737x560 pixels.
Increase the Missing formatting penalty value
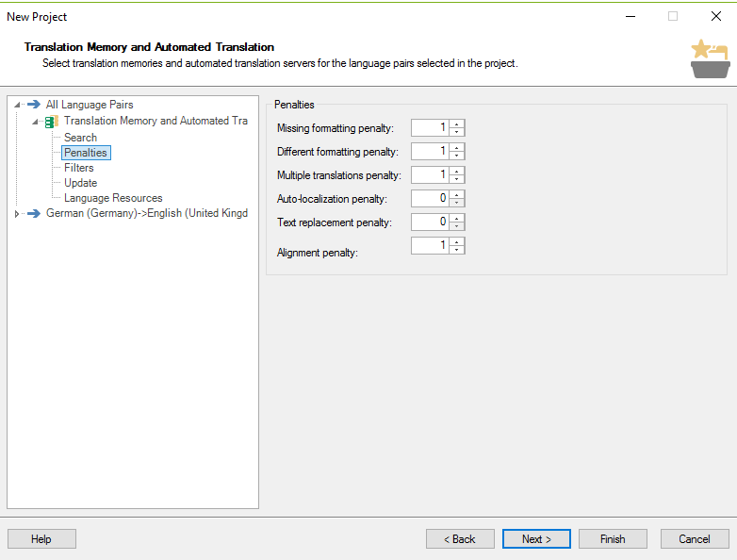click(456, 124)
